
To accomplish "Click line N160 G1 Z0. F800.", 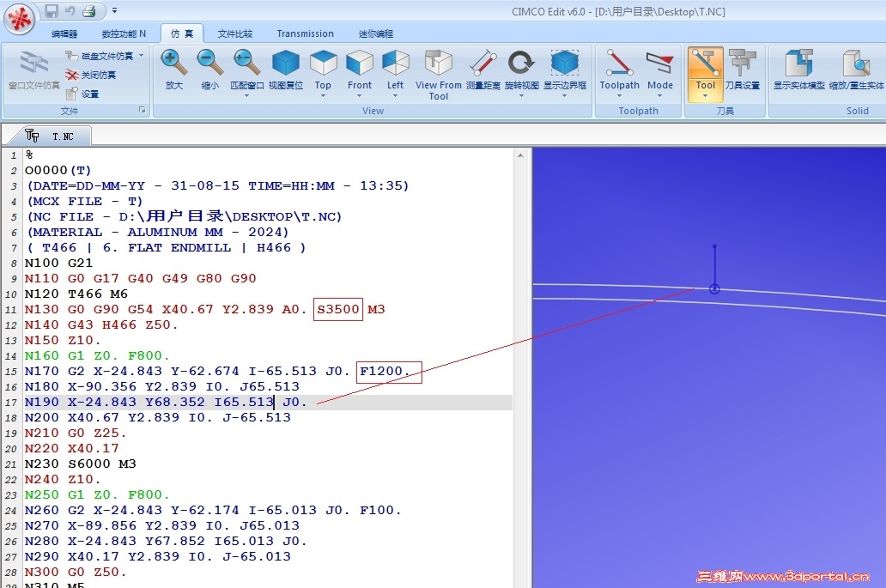I will (x=97, y=356).
